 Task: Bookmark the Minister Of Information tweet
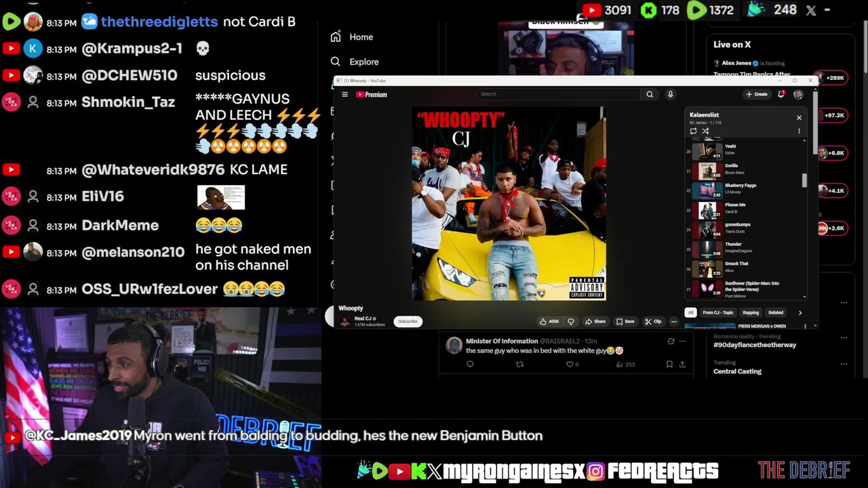pyautogui.click(x=669, y=365)
